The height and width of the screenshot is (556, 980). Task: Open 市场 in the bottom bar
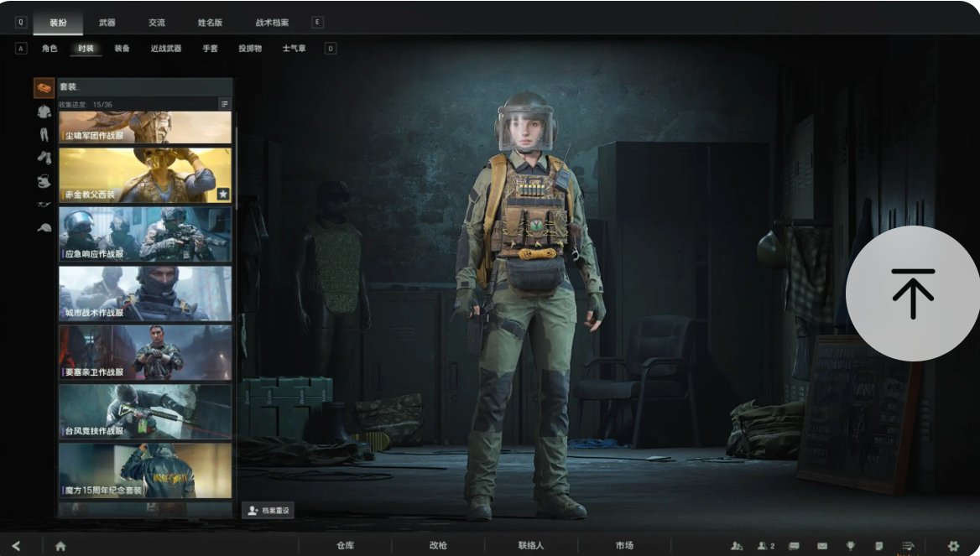[623, 545]
